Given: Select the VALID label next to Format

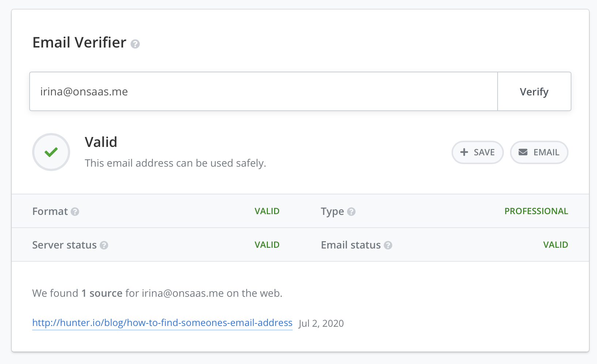Looking at the screenshot, I should click(x=267, y=211).
